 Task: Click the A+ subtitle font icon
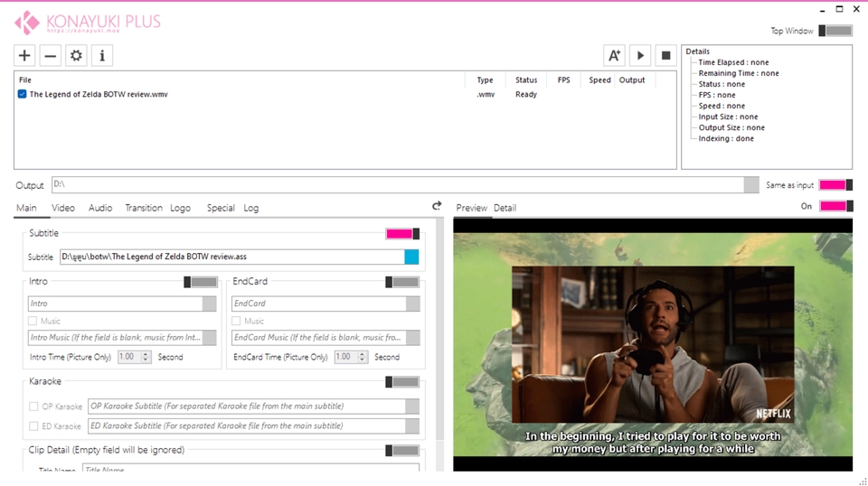click(x=614, y=55)
